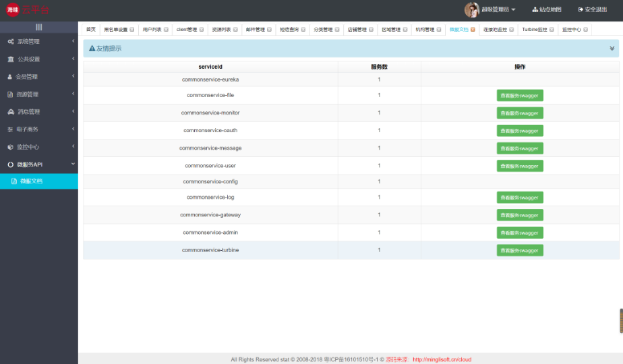Image resolution: width=623 pixels, height=364 pixels.
Task: Click the commonservice-config cell
Action: click(x=210, y=181)
